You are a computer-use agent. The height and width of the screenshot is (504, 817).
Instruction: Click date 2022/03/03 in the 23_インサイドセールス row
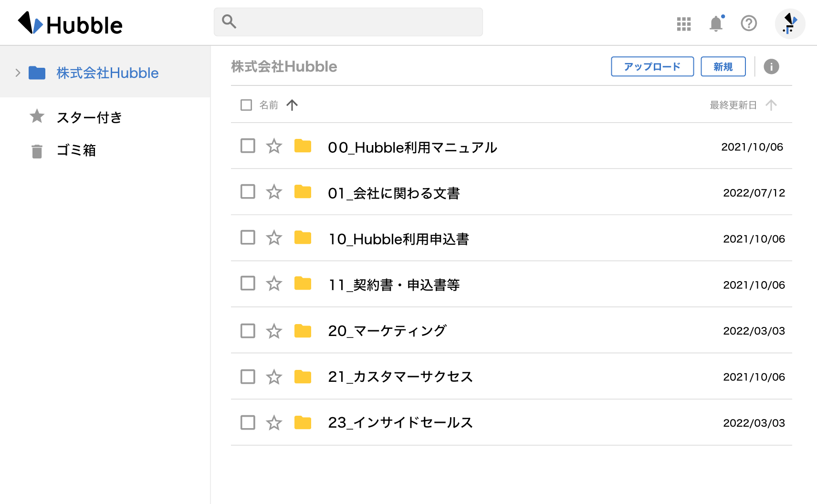click(x=754, y=423)
